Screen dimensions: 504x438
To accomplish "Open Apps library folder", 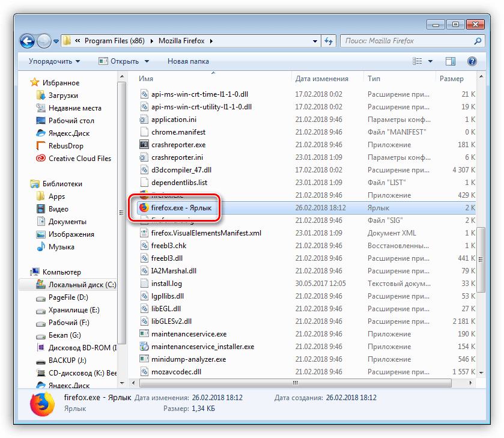I will click(x=56, y=196).
